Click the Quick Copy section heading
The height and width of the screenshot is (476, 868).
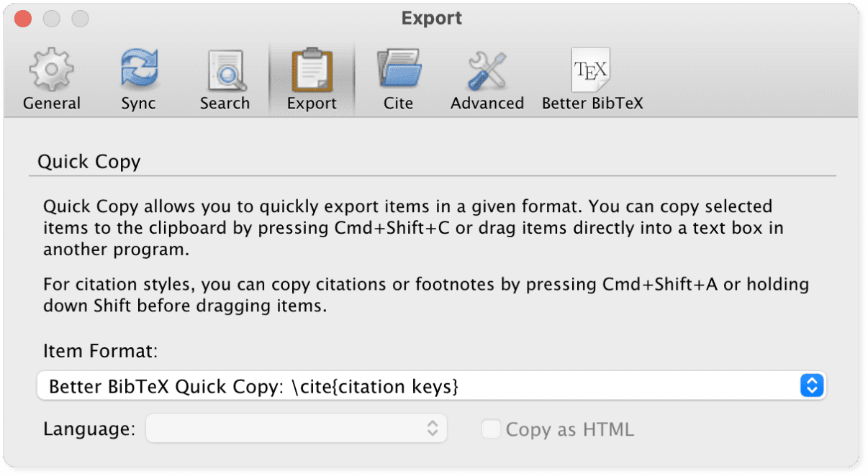pyautogui.click(x=89, y=161)
